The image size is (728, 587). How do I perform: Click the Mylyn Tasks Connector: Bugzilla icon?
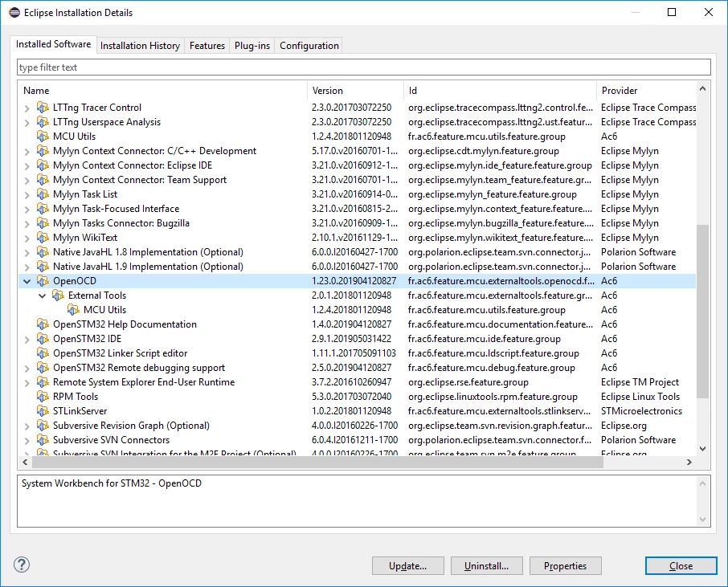[x=43, y=223]
